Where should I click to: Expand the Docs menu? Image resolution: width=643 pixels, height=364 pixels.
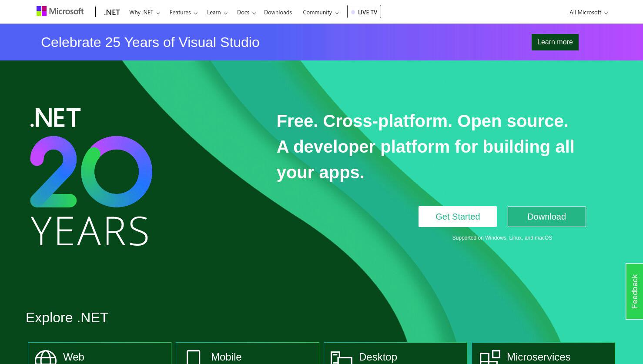click(x=246, y=12)
